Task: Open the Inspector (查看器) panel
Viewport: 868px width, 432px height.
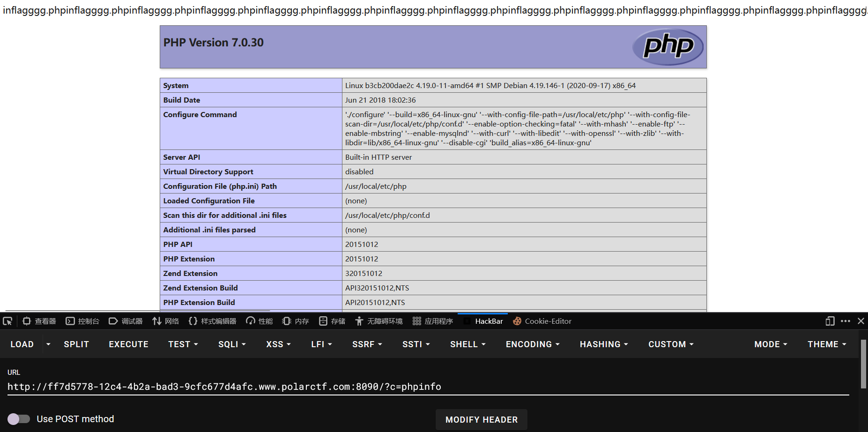Action: pyautogui.click(x=39, y=321)
